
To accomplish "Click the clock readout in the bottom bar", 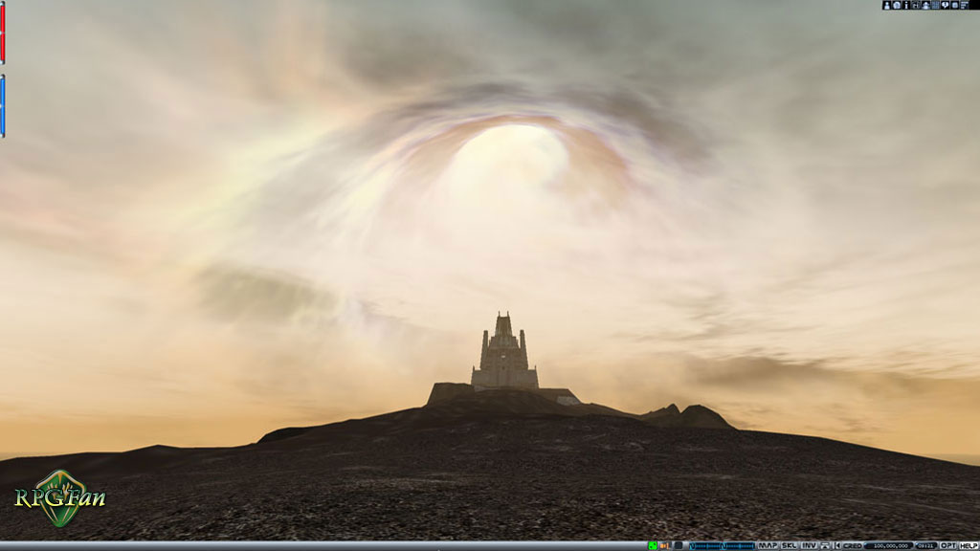I will point(925,546).
